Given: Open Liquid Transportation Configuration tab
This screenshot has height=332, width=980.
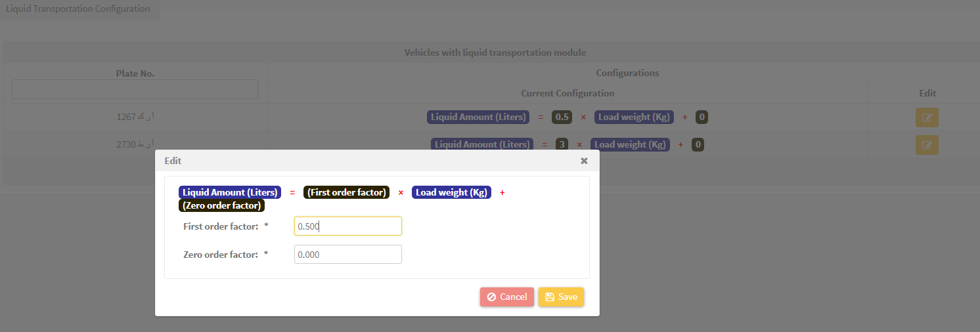Looking at the screenshot, I should click(78, 9).
